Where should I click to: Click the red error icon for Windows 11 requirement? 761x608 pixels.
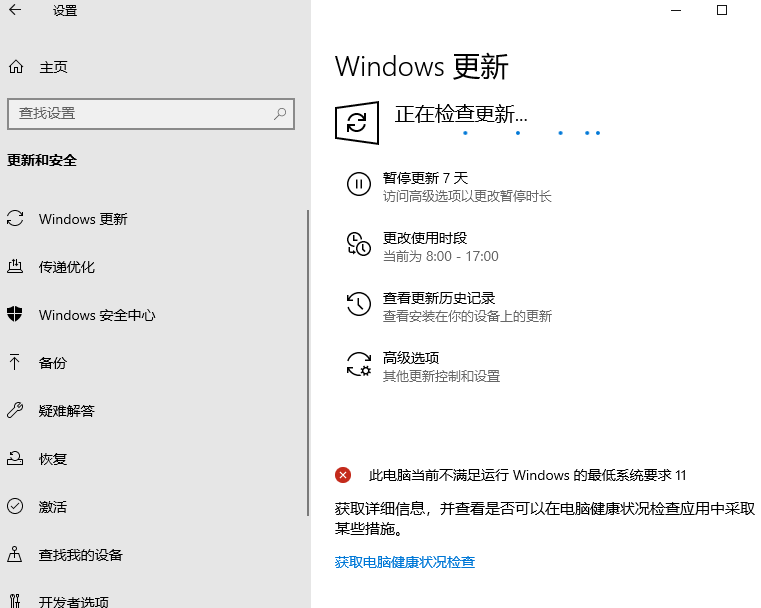coord(343,475)
